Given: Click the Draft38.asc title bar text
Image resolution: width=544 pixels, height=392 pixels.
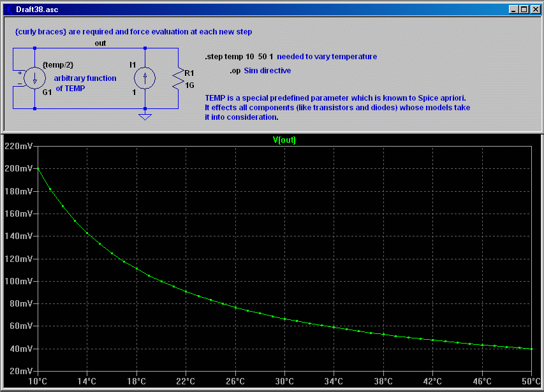Looking at the screenshot, I should [37, 10].
